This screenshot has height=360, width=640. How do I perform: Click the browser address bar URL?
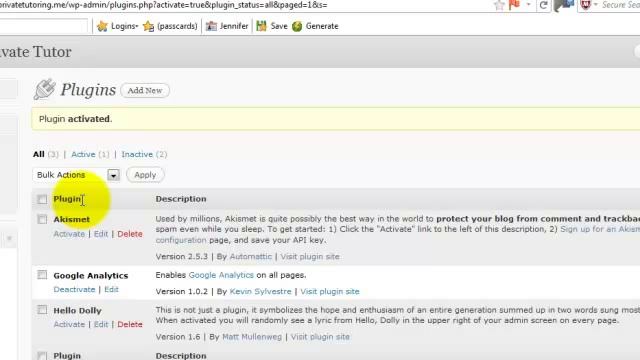click(x=163, y=5)
